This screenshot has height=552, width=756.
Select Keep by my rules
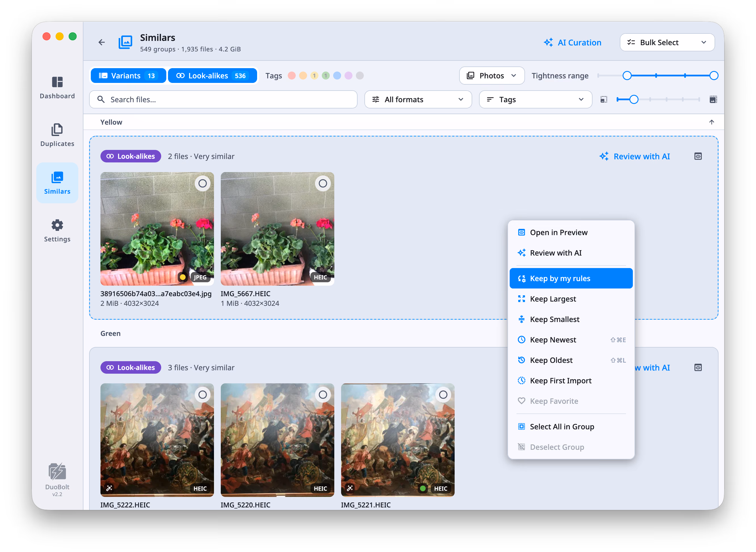[571, 278]
